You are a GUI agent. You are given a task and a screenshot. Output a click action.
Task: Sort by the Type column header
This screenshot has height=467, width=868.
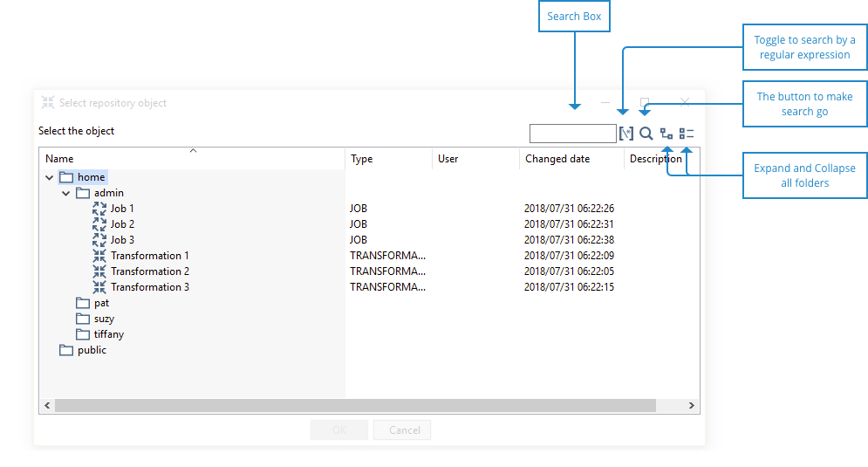(388, 159)
